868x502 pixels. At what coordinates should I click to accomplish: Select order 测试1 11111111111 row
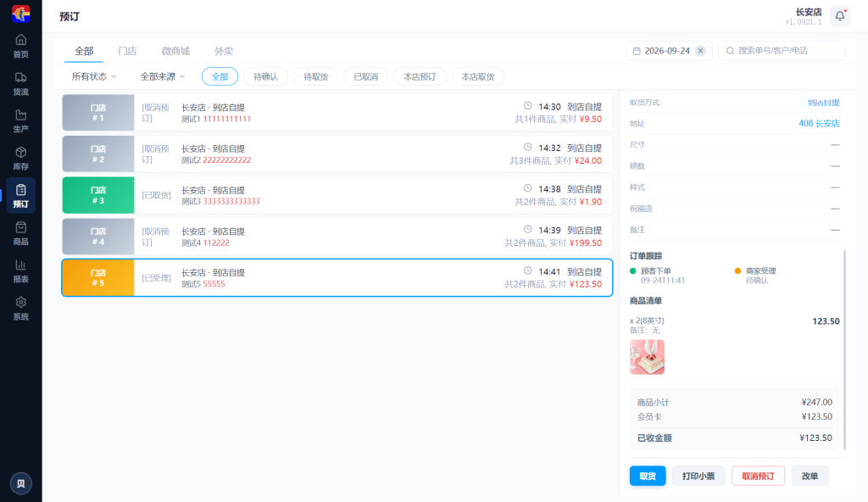[x=337, y=113]
